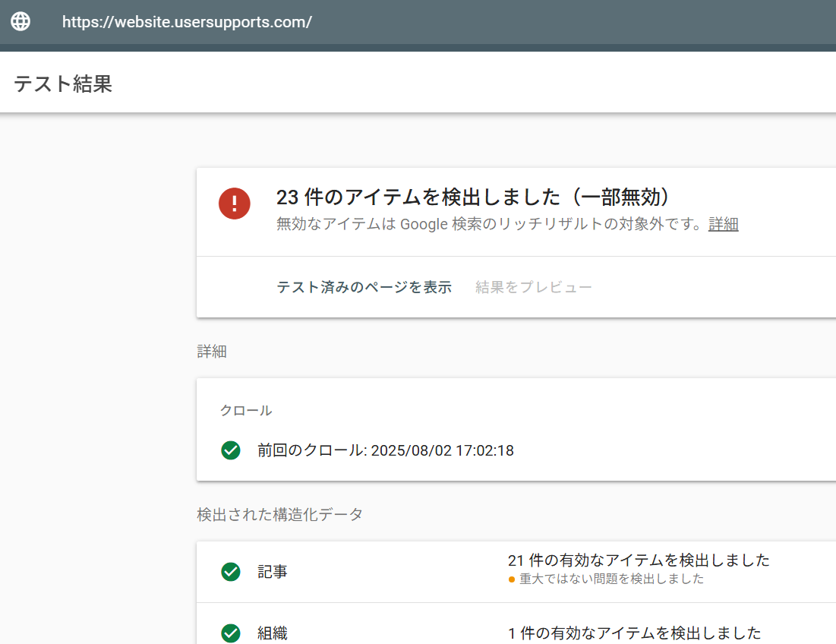Screen dimensions: 836x644
Task: Click the website.usersupports.com URL in header
Action: [x=187, y=22]
